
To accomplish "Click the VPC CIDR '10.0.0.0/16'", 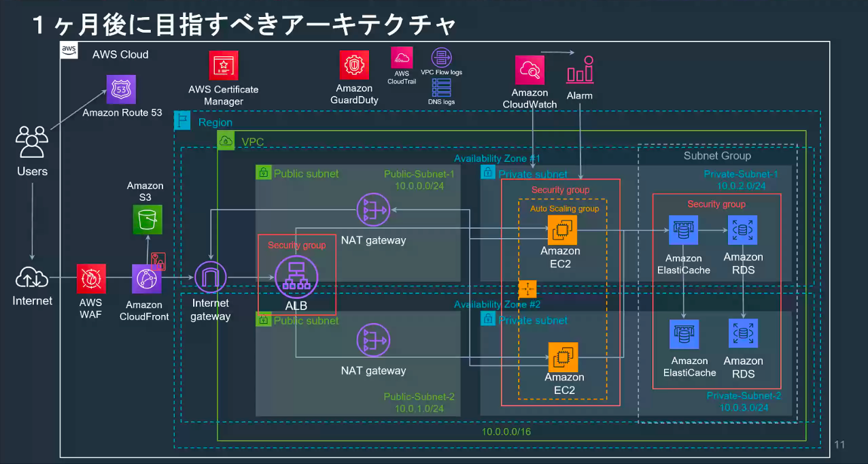I will tap(507, 431).
